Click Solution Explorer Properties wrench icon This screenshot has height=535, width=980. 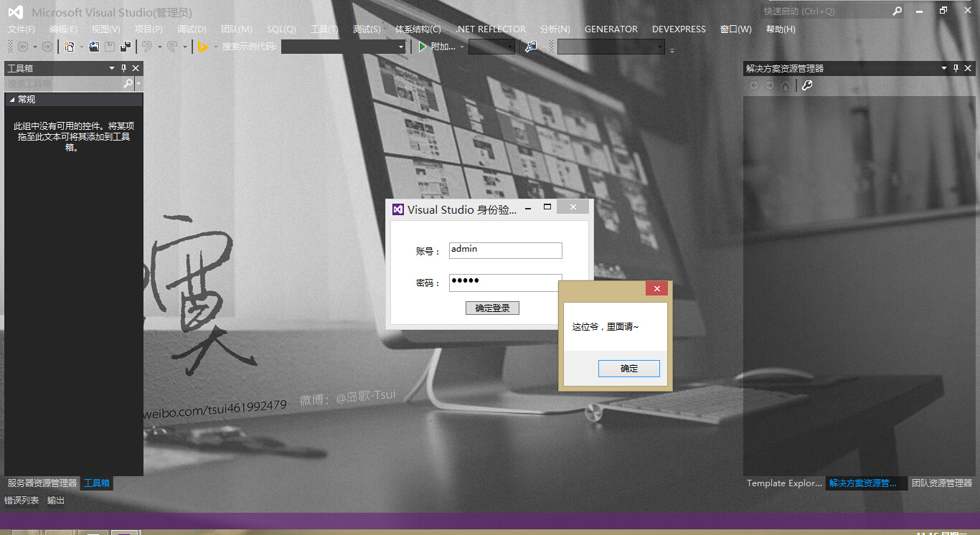point(807,85)
